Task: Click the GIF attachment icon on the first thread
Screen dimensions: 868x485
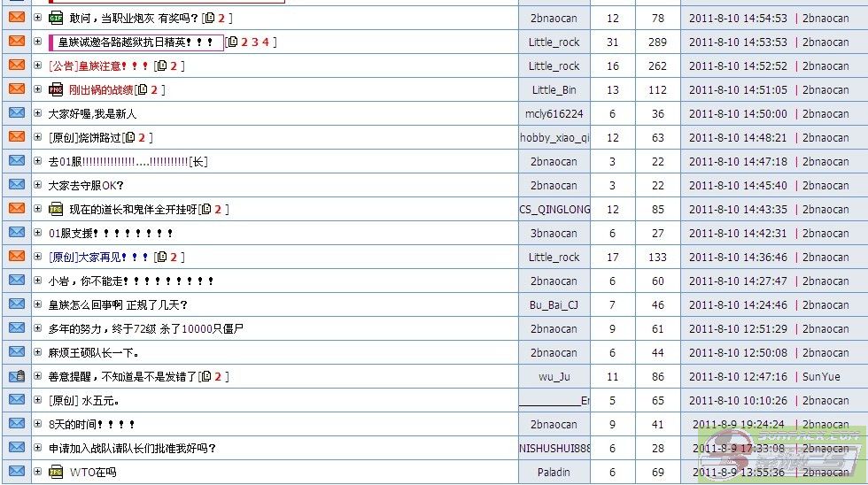Action: click(56, 18)
